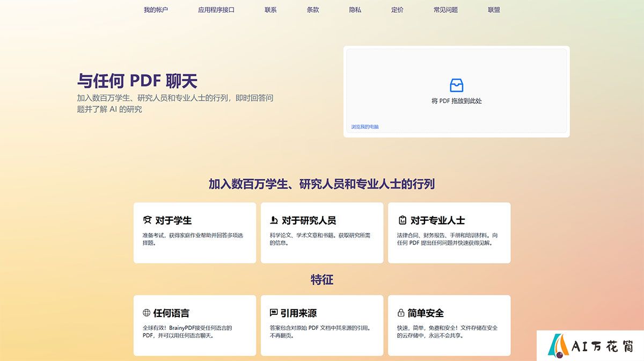Click the 法律合同、财务报告 description text
Screen dimensions: 644x361
[448, 239]
